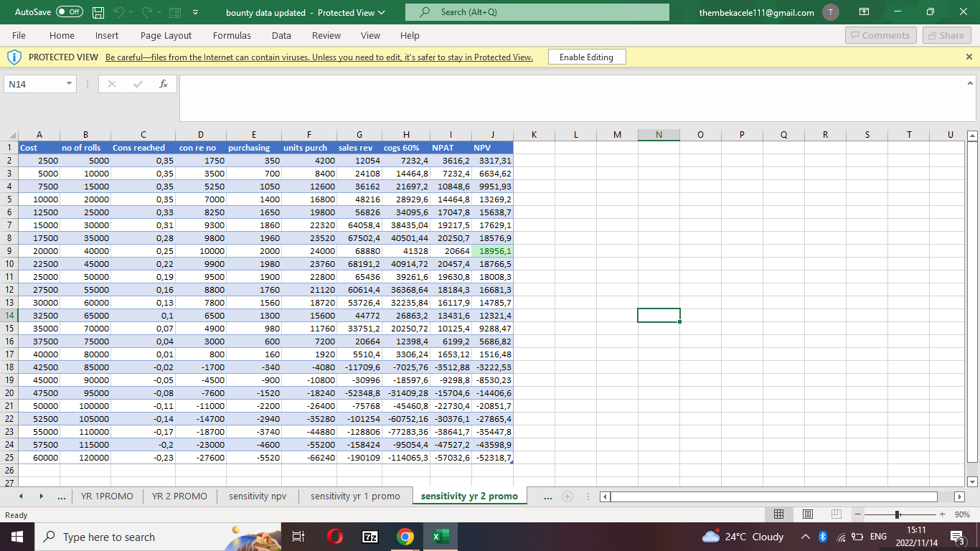
Task: Go to the Review tab
Action: coord(326,35)
